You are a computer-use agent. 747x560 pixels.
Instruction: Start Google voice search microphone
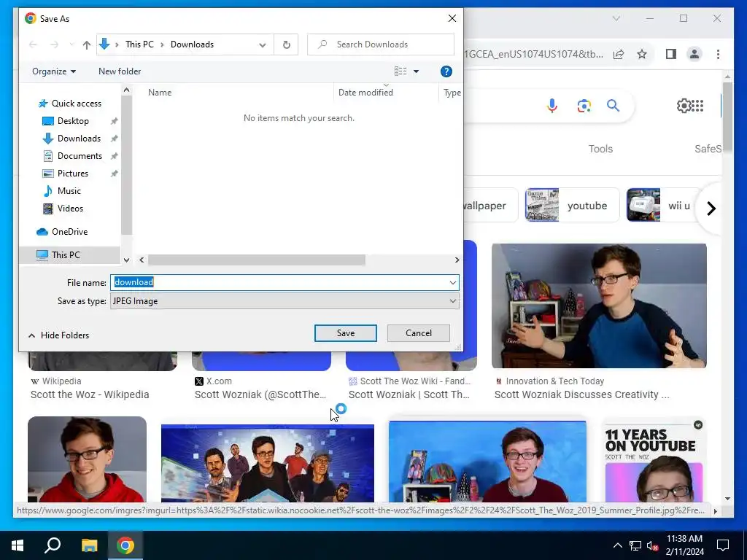click(552, 105)
